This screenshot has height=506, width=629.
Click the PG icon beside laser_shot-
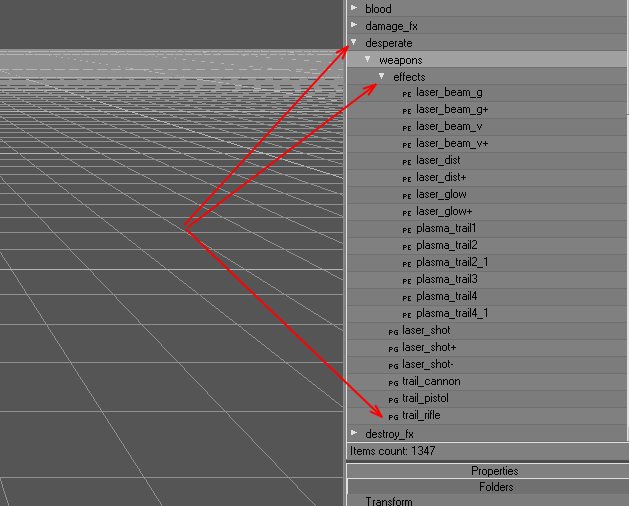pyautogui.click(x=393, y=366)
